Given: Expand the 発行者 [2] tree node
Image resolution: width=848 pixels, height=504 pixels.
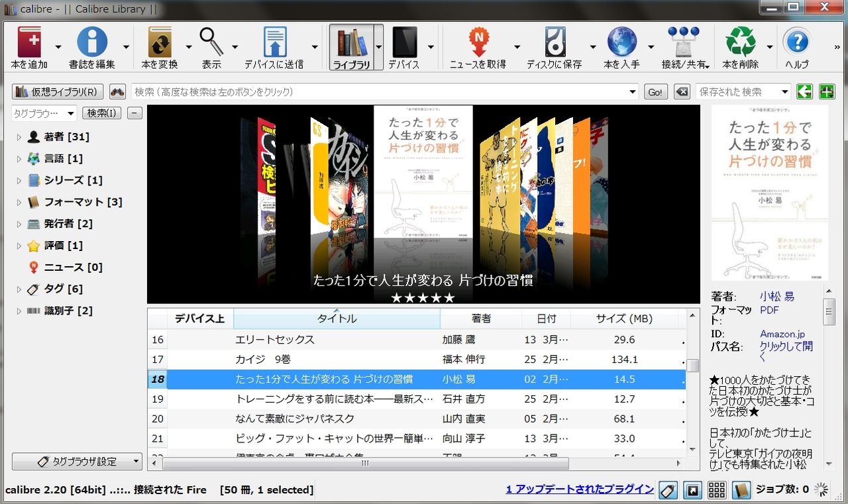Looking at the screenshot, I should click(x=19, y=224).
